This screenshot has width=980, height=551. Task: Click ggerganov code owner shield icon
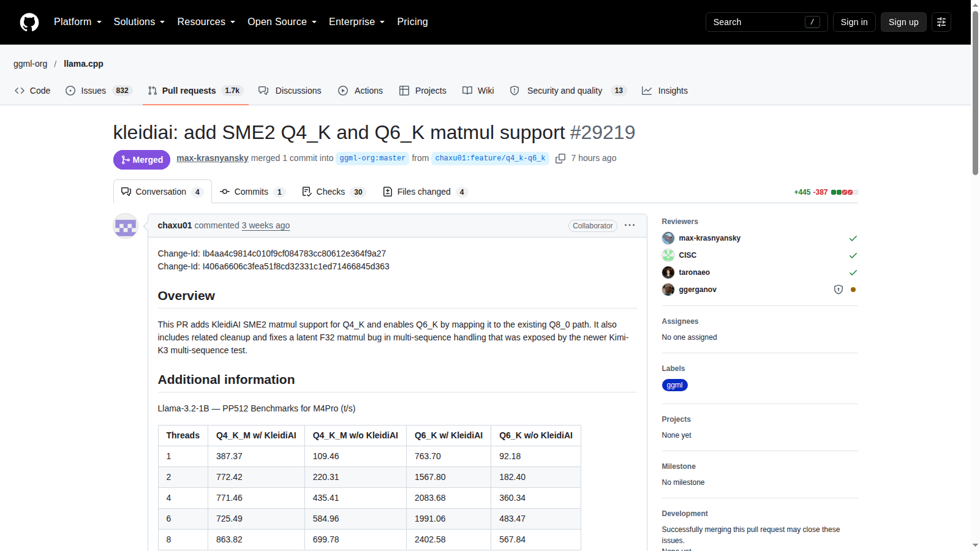[x=839, y=290]
